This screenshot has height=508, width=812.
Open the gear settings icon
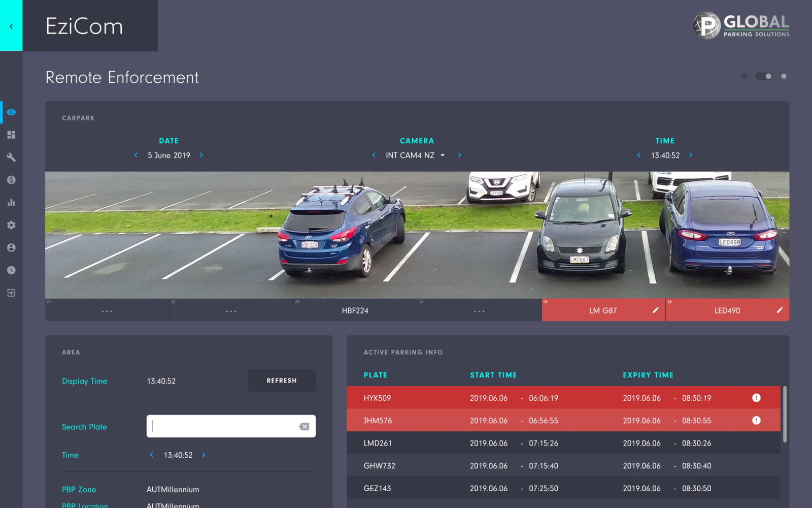tap(11, 225)
